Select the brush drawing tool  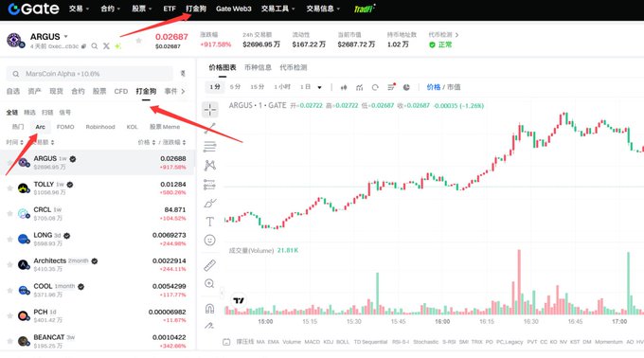tap(210, 204)
